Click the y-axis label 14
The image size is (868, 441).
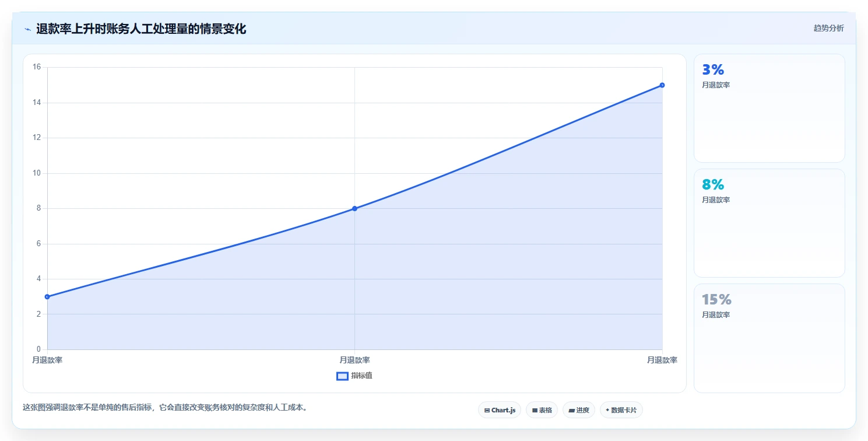click(x=36, y=103)
